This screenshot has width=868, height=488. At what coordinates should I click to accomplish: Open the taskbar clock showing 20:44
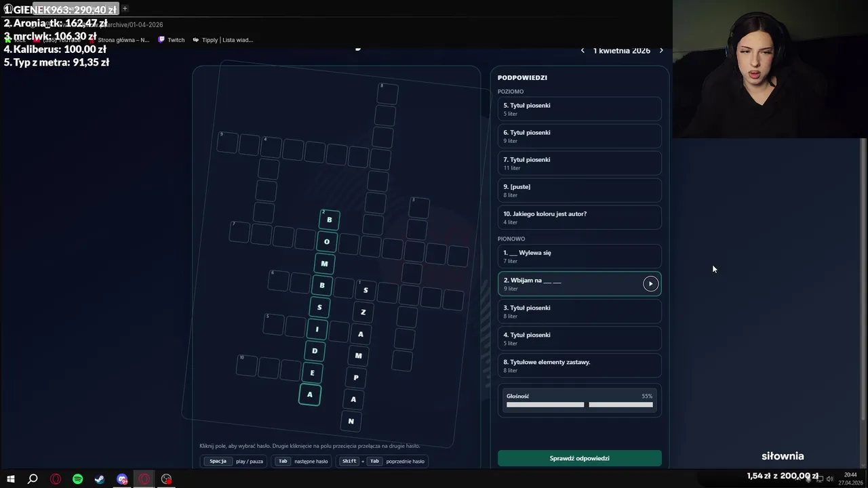[850, 479]
